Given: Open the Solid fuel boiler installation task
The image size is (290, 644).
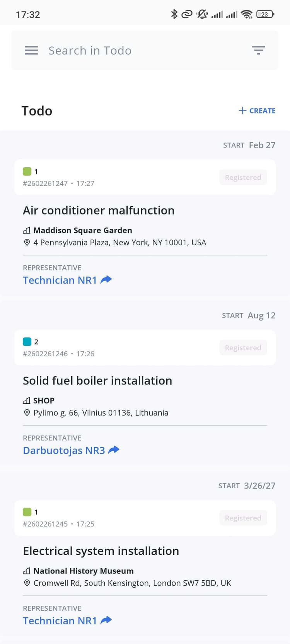Looking at the screenshot, I should click(x=97, y=381).
